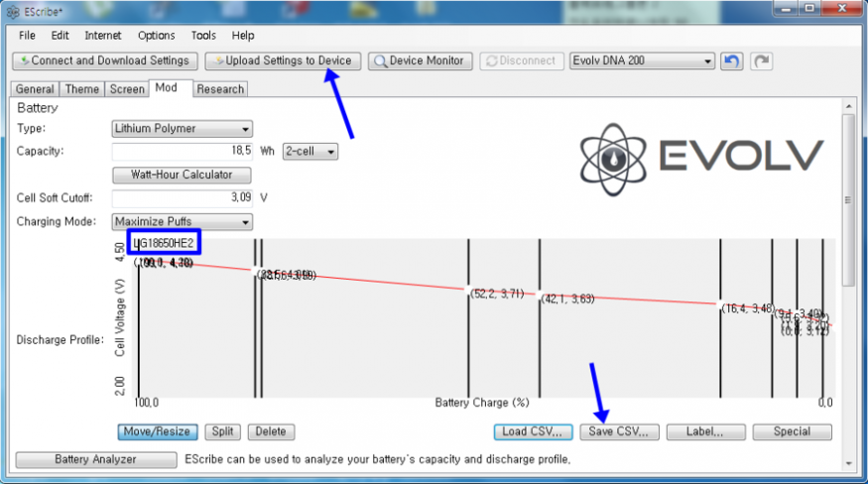The height and width of the screenshot is (484, 868).
Task: Toggle the Move/Resize mode button
Action: pos(158,431)
